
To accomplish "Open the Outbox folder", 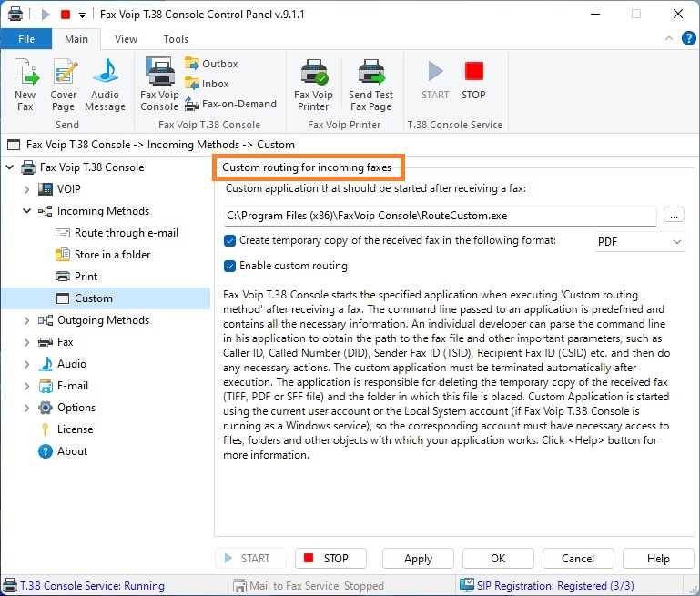I will point(211,64).
